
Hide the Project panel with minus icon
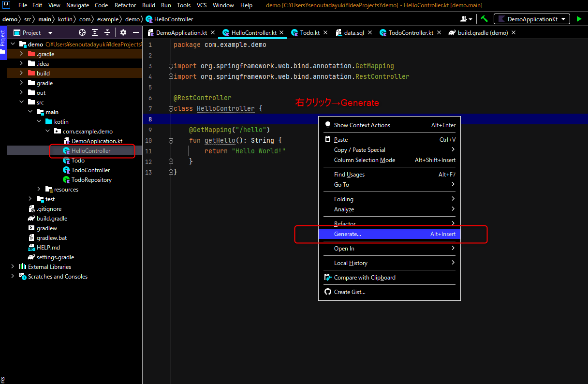tap(136, 32)
